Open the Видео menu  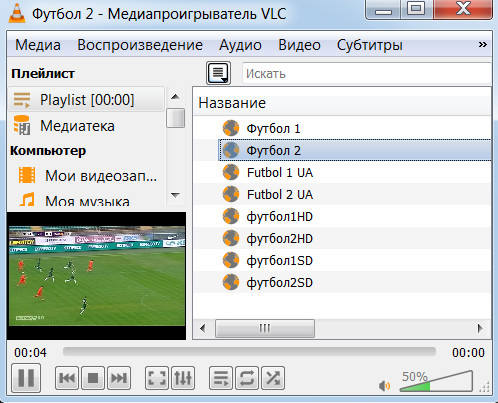click(x=299, y=45)
